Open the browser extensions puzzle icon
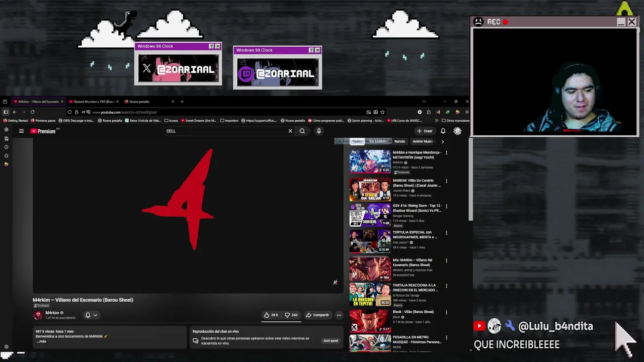 click(429, 112)
